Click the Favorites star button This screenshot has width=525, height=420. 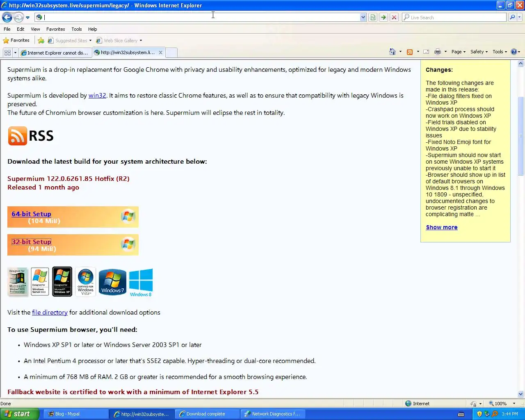click(16, 40)
